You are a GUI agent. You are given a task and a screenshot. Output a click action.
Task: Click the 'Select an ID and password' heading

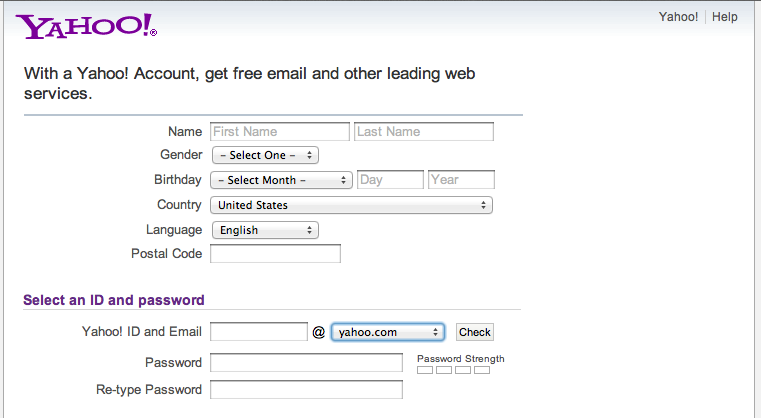point(114,300)
